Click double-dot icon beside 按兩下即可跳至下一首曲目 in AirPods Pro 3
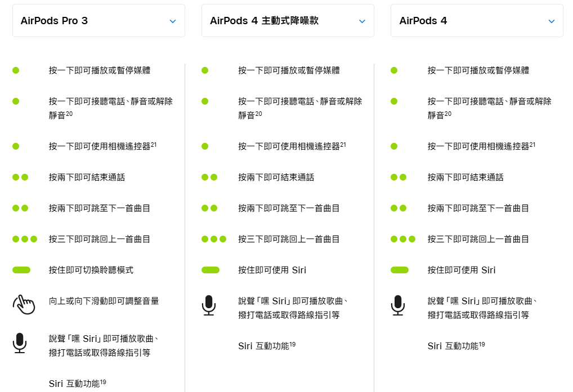 click(x=20, y=208)
